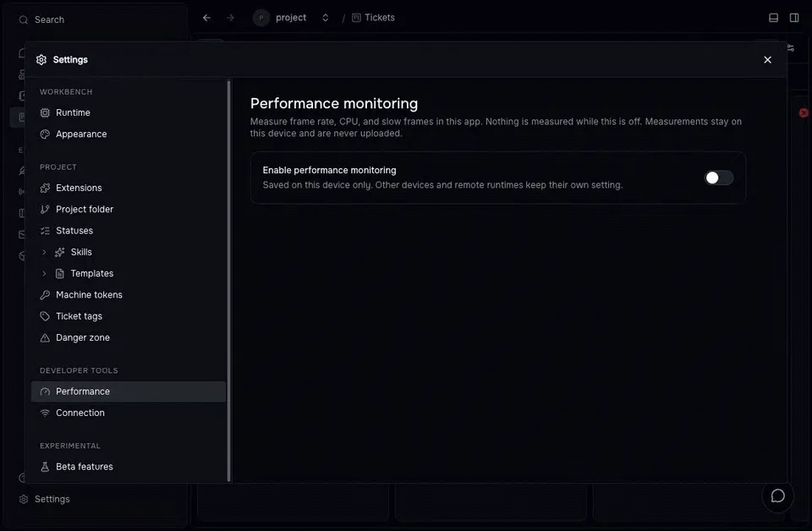Open Danger zone settings
The width and height of the screenshot is (812, 531).
pos(128,337)
